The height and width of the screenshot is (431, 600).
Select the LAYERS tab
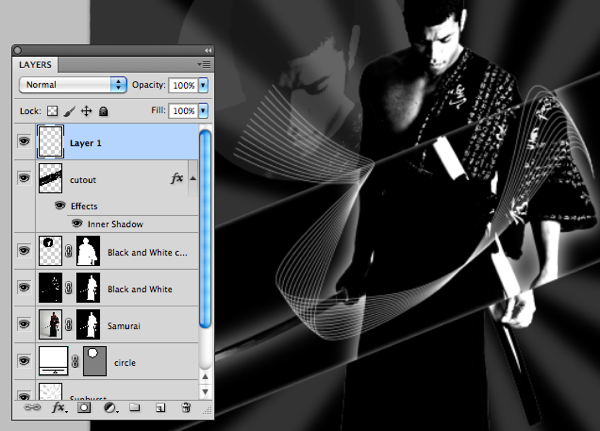click(x=35, y=65)
